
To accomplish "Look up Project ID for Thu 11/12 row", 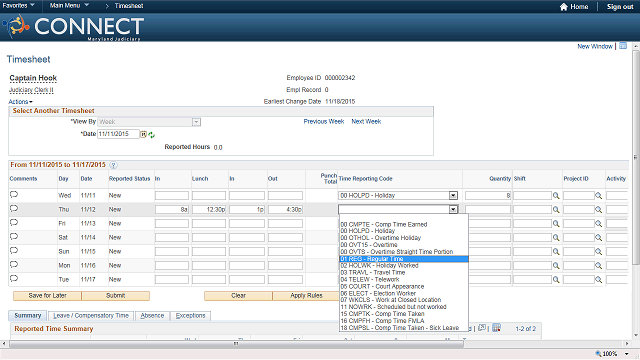I will [598, 210].
